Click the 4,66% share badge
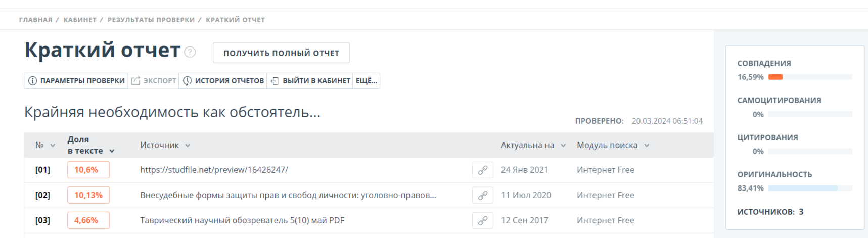This screenshot has width=868, height=238. click(x=88, y=220)
